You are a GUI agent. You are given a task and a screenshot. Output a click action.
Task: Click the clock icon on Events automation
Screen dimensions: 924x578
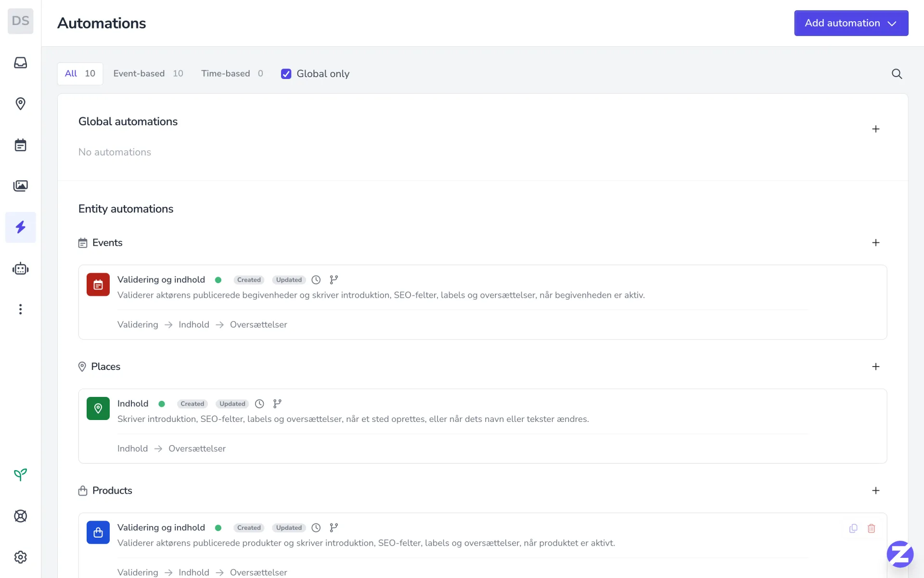[x=316, y=280]
